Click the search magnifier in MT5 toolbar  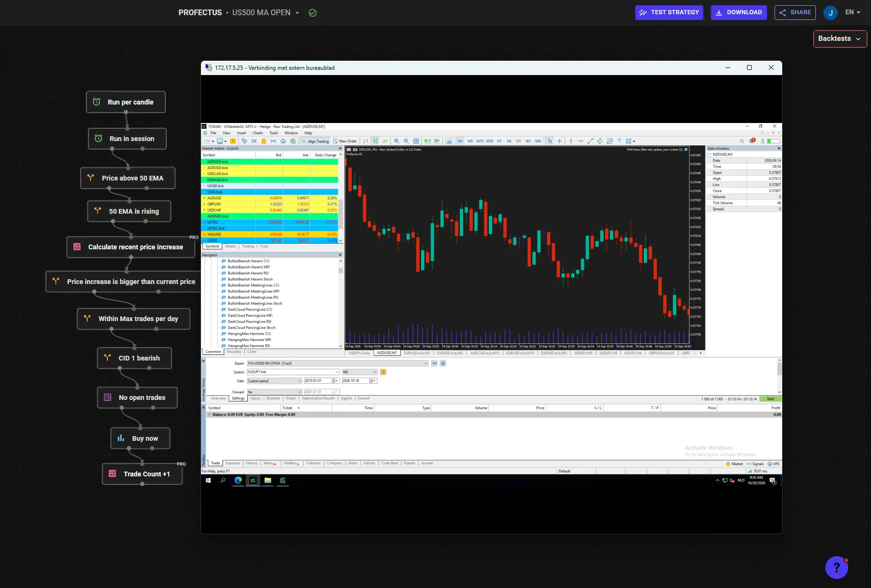pos(742,141)
